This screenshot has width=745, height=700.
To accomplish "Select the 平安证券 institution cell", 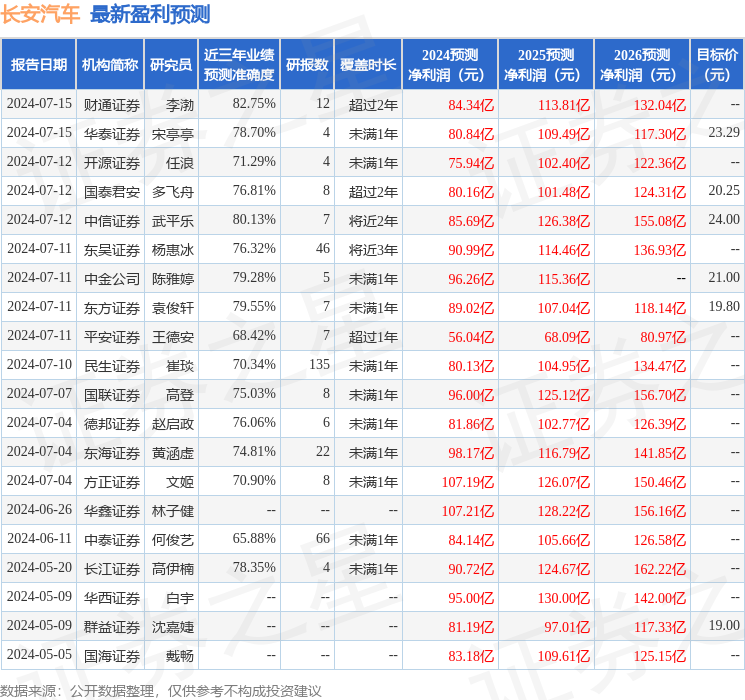I will (112, 337).
